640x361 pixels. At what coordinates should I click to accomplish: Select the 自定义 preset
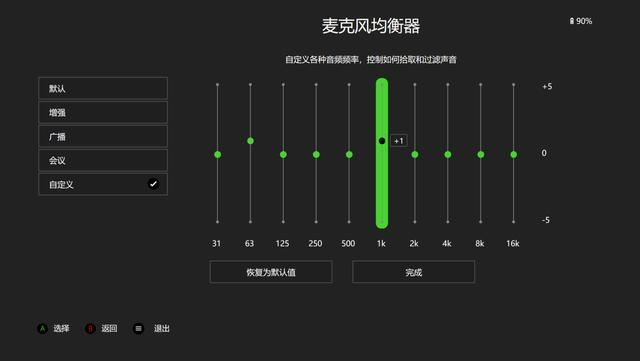103,184
